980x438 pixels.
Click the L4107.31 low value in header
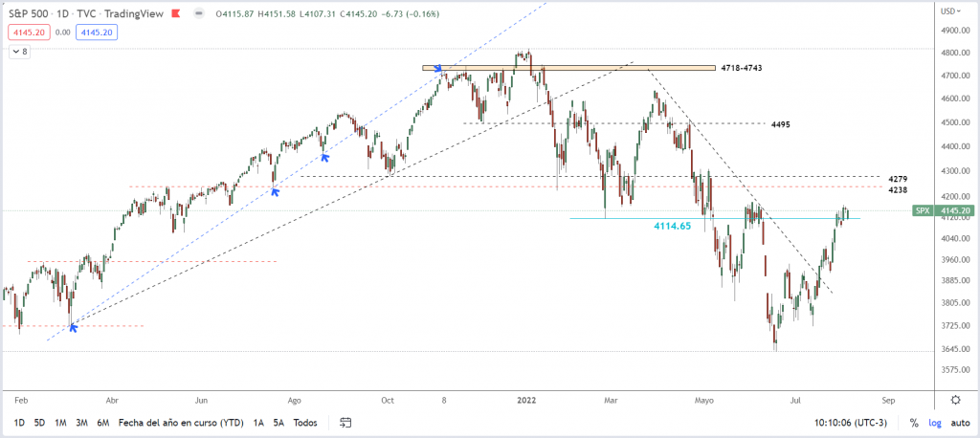318,14
